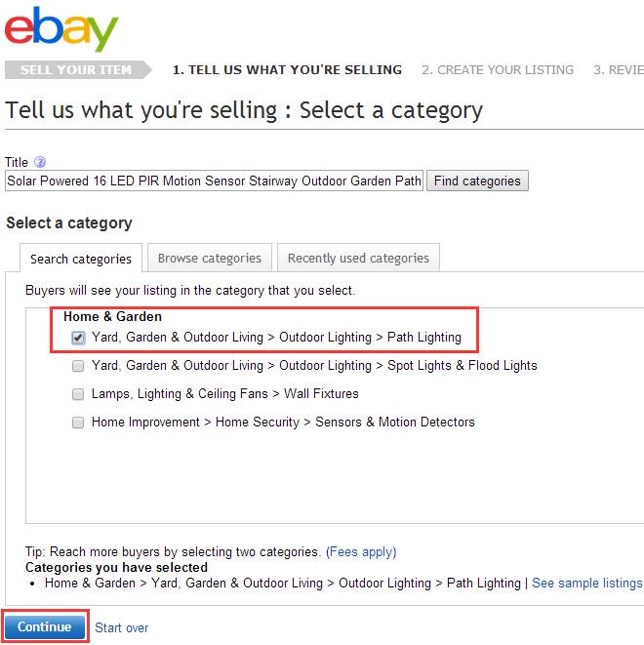Click the eBay logo

pos(61,29)
